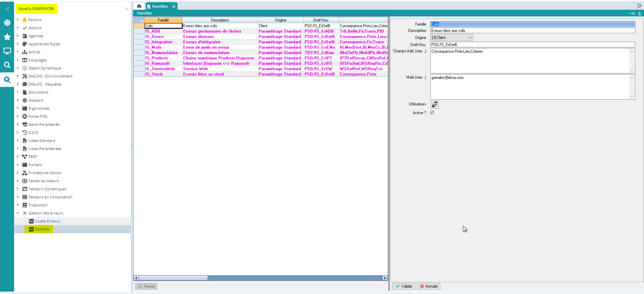The width and height of the screenshot is (644, 294).
Task: Click the star favorites icon in left sidebar
Action: click(x=7, y=37)
